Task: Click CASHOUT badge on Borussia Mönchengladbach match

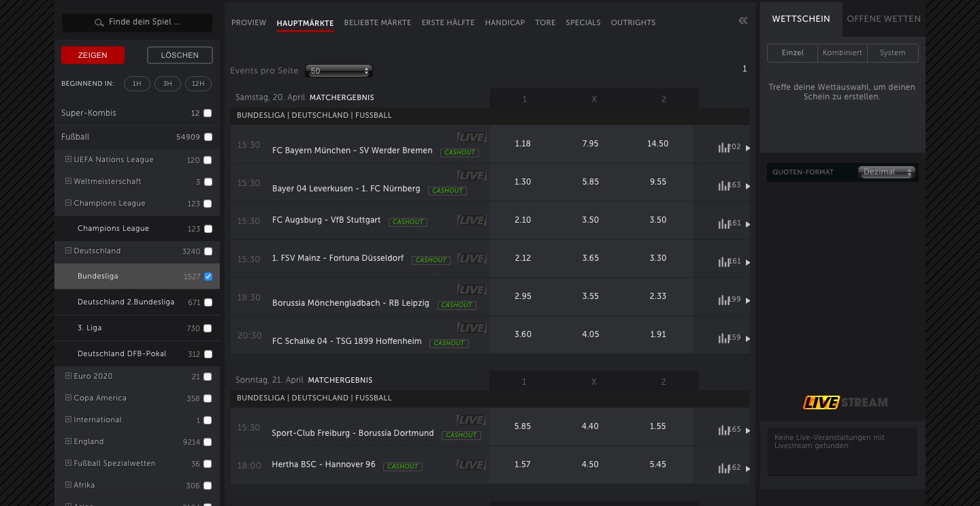Action: pos(457,305)
